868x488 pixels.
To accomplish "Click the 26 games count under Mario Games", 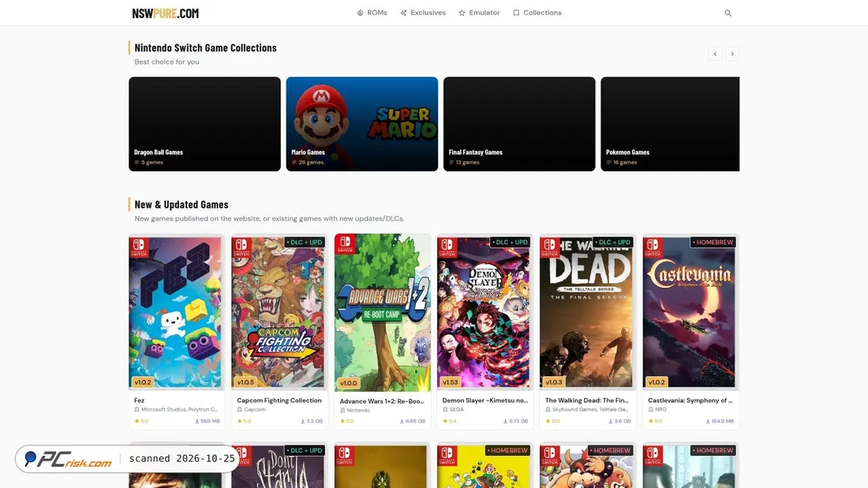I will (308, 162).
